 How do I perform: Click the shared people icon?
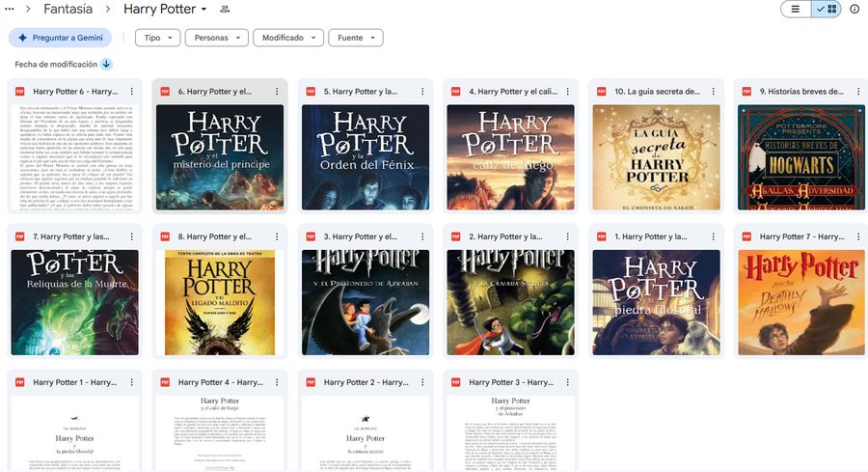pos(224,9)
